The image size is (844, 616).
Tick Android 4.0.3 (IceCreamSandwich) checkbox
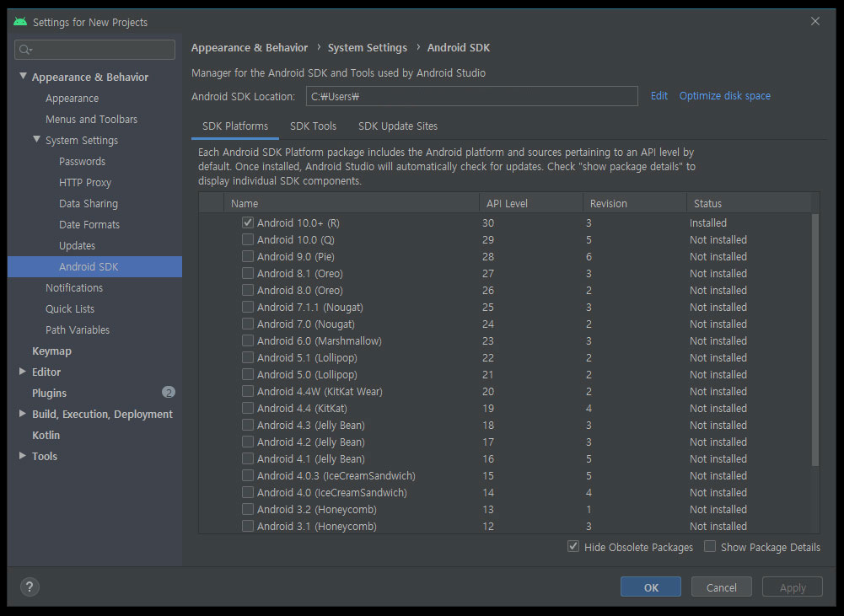point(248,475)
